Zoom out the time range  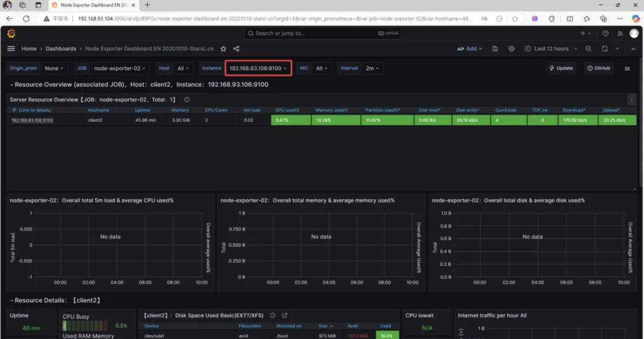click(x=588, y=49)
